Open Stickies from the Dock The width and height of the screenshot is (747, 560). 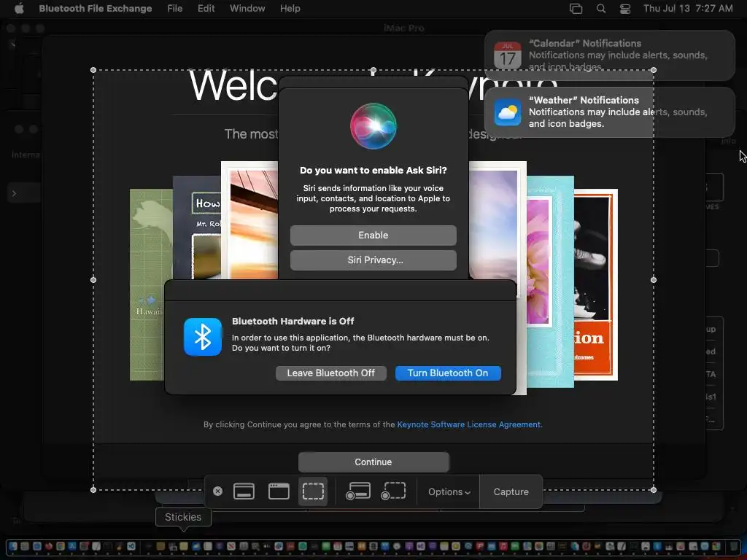coord(183,546)
